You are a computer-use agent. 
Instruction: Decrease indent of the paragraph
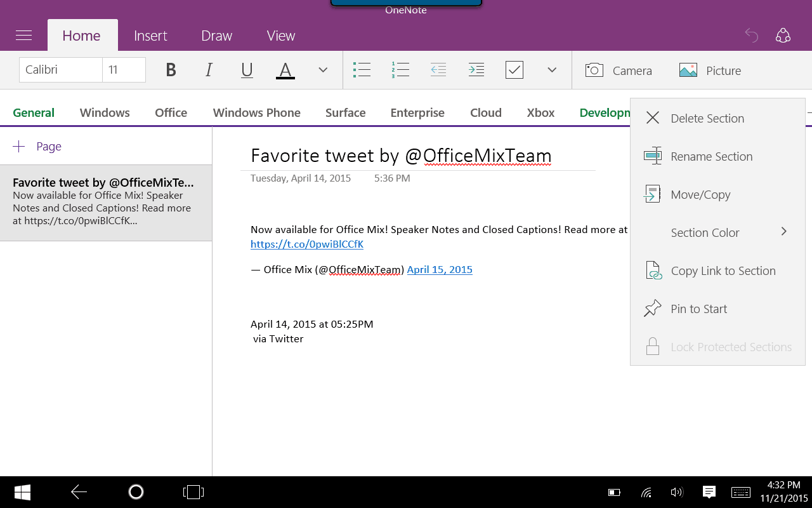(438, 70)
